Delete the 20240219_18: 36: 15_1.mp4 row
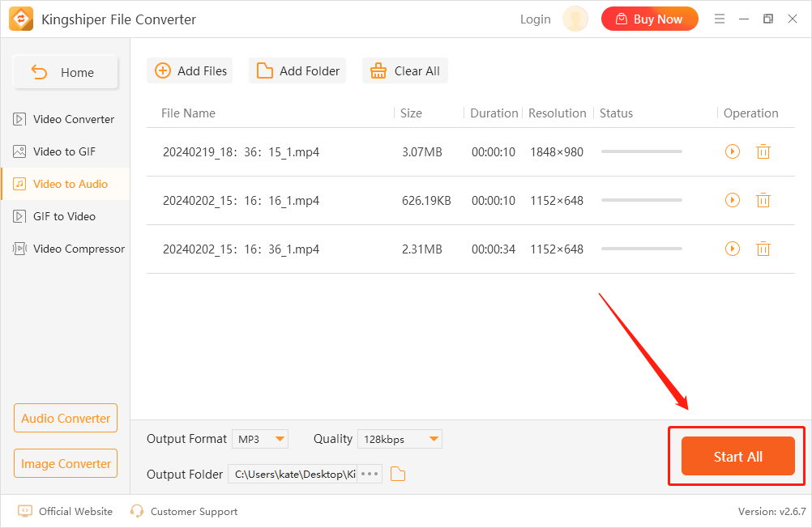This screenshot has height=528, width=812. click(763, 151)
